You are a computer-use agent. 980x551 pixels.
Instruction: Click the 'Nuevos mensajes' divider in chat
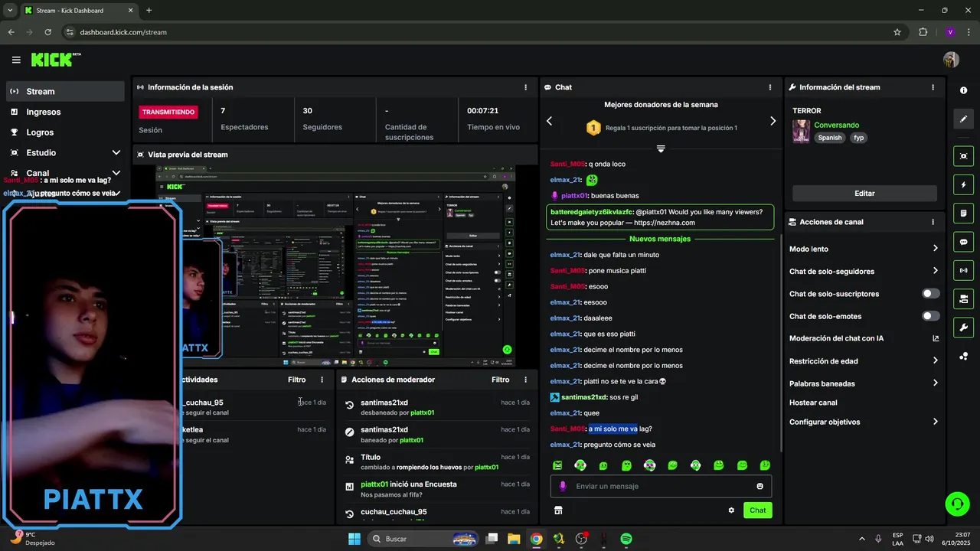tap(660, 239)
